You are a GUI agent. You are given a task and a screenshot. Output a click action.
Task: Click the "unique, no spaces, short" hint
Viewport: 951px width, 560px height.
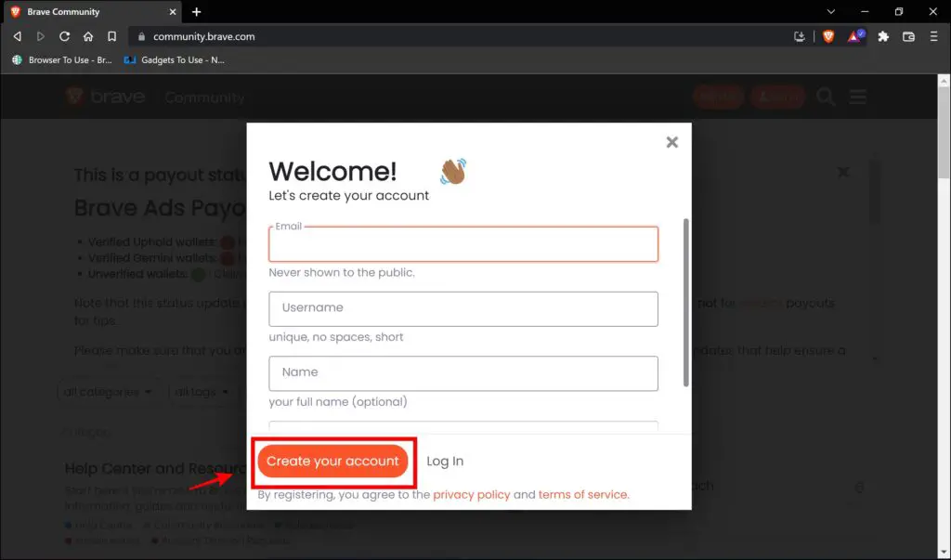[336, 337]
